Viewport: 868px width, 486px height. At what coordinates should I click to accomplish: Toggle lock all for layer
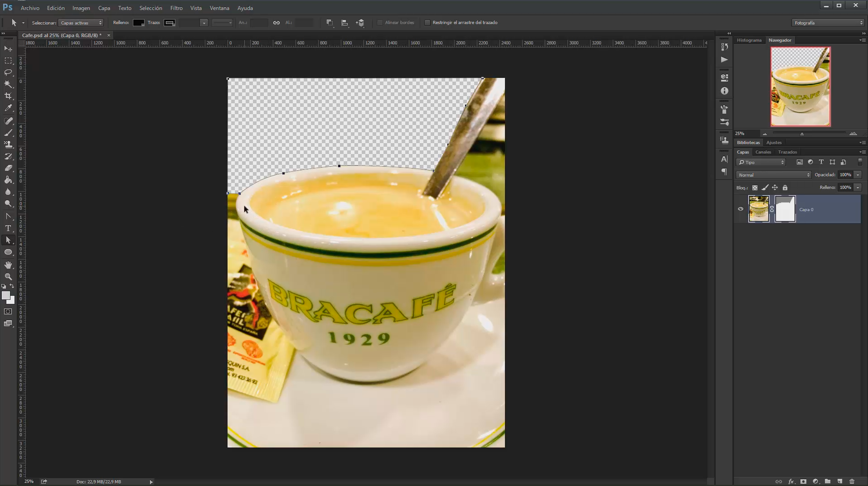click(785, 188)
